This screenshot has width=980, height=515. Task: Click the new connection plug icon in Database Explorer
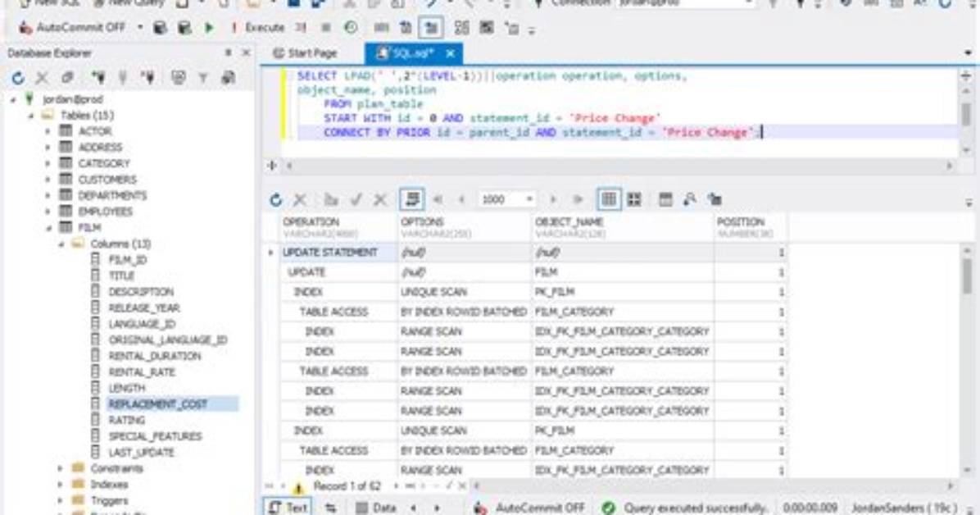click(98, 78)
